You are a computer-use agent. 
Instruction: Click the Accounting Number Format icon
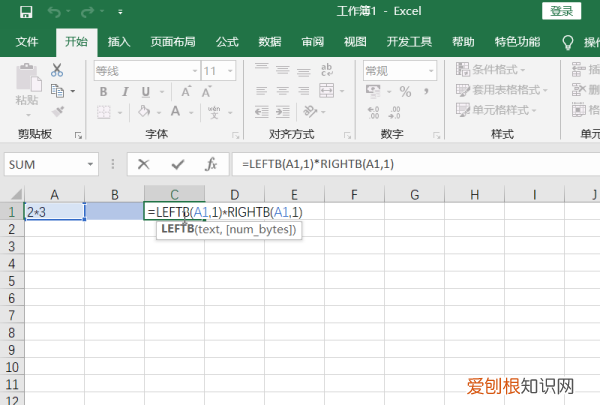tap(373, 91)
